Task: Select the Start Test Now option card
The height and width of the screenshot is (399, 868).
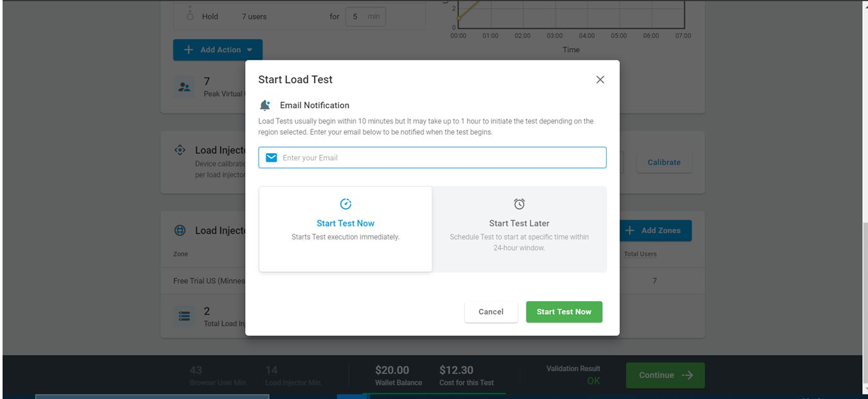Action: click(346, 229)
